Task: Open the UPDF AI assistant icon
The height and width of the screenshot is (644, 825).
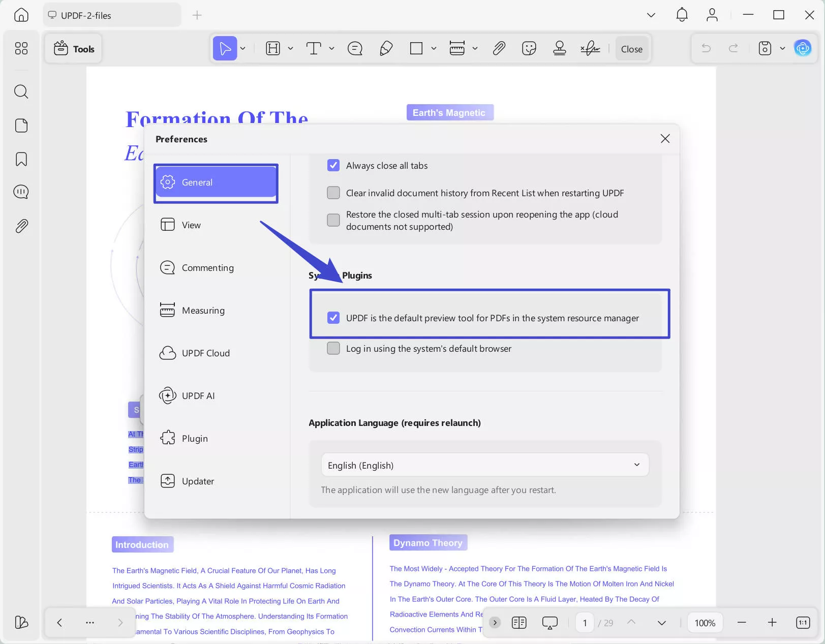Action: click(x=803, y=49)
